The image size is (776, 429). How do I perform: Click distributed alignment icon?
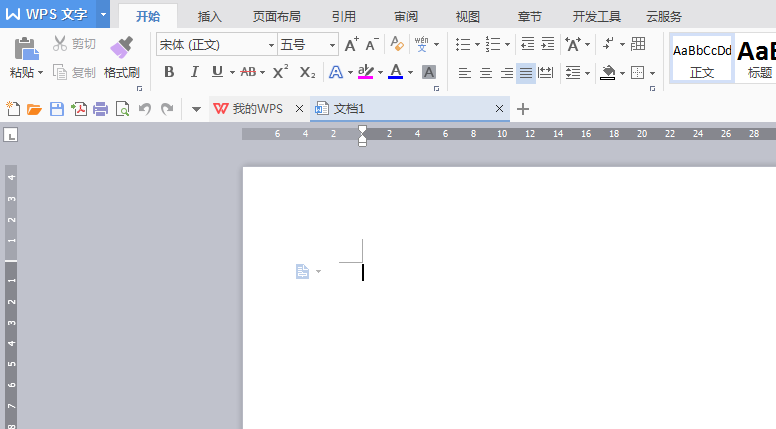point(545,73)
